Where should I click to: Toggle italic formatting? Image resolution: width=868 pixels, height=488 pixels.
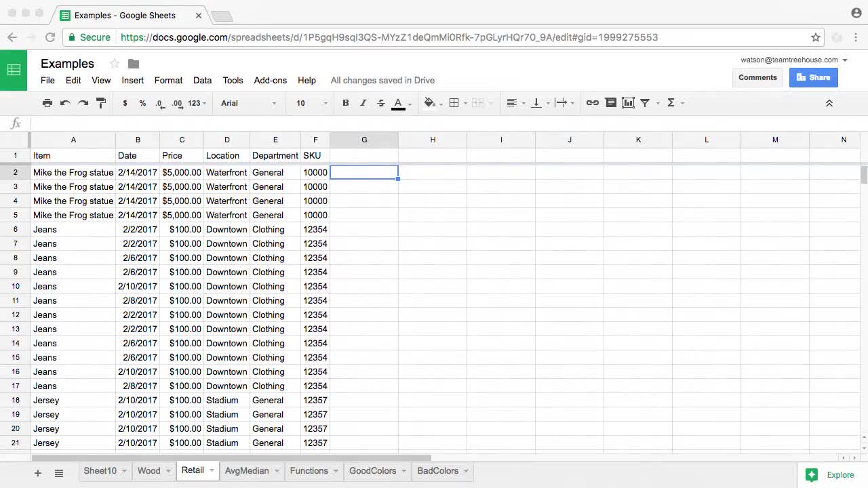(363, 102)
